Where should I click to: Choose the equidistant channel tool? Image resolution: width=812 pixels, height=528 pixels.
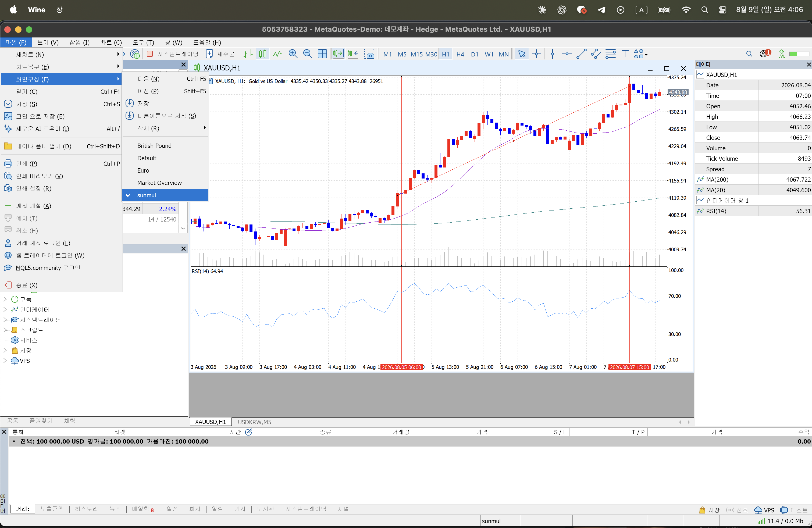pyautogui.click(x=596, y=54)
